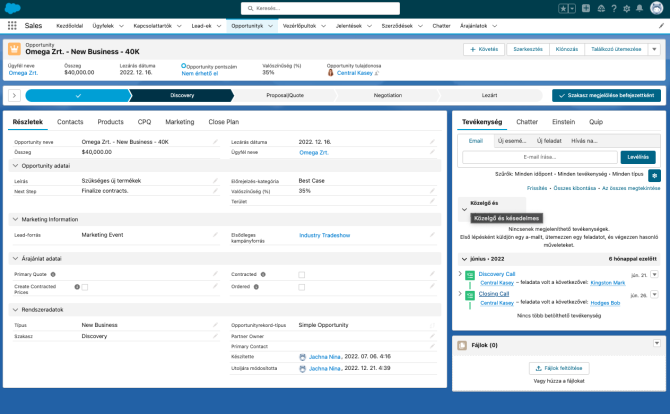The width and height of the screenshot is (670, 414).
Task: Expand the Discovery Call activity item
Action: click(x=460, y=274)
